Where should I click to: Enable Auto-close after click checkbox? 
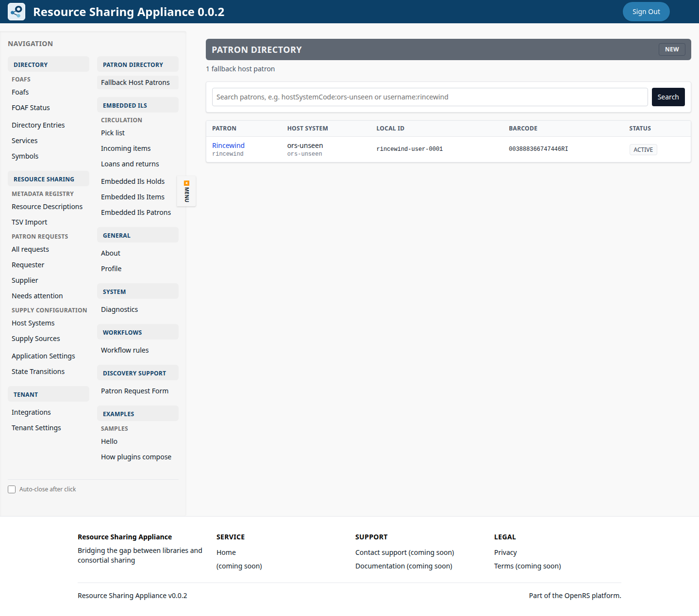(x=12, y=489)
